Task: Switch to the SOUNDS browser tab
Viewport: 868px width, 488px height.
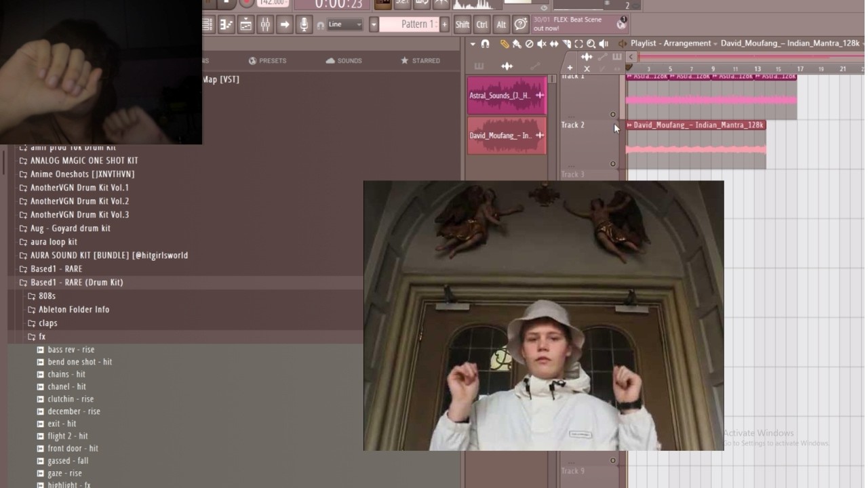Action: pos(344,60)
